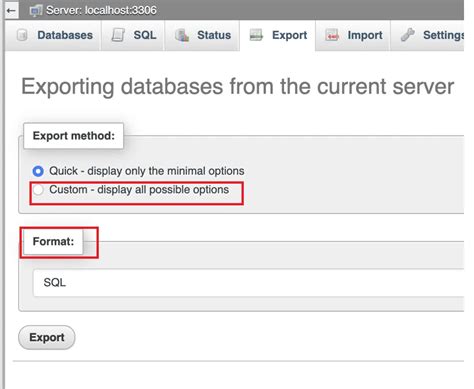Go to the Status tab
The image size is (474, 389).
202,35
